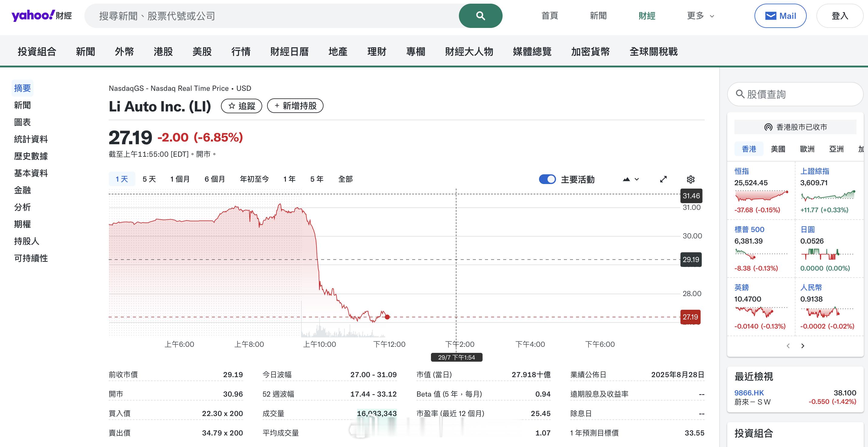Select the 全部 chart range
This screenshot has width=868, height=447.
point(345,179)
